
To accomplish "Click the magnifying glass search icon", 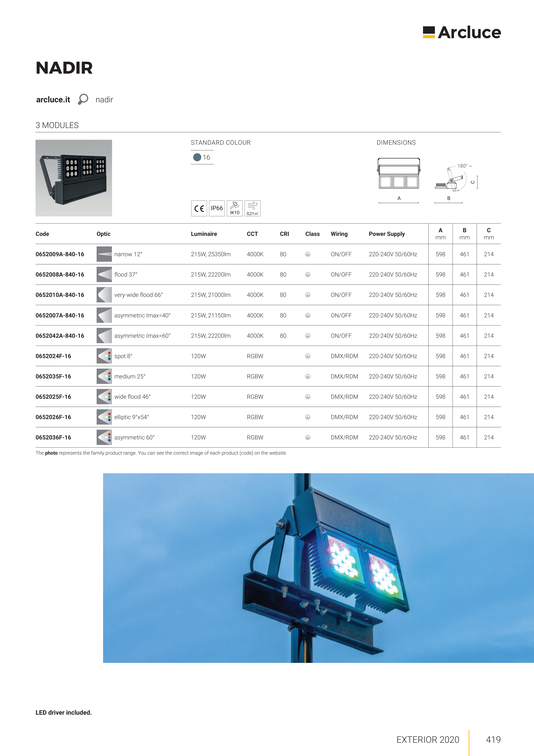I will (83, 99).
